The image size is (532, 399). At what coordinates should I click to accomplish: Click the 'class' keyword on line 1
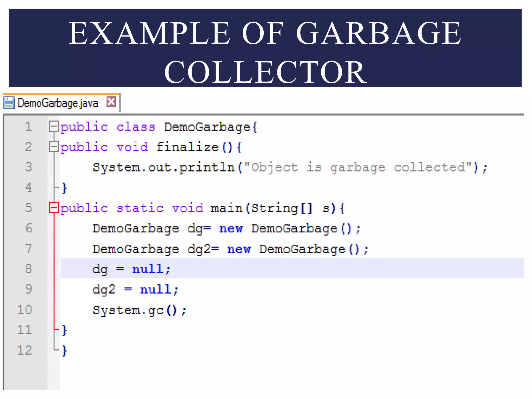(136, 127)
